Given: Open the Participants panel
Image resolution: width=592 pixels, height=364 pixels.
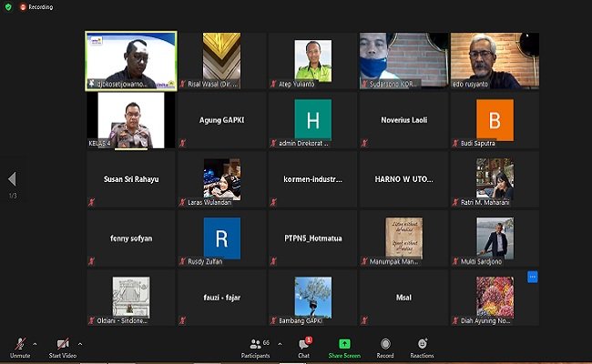Looking at the screenshot, I should 258,346.
